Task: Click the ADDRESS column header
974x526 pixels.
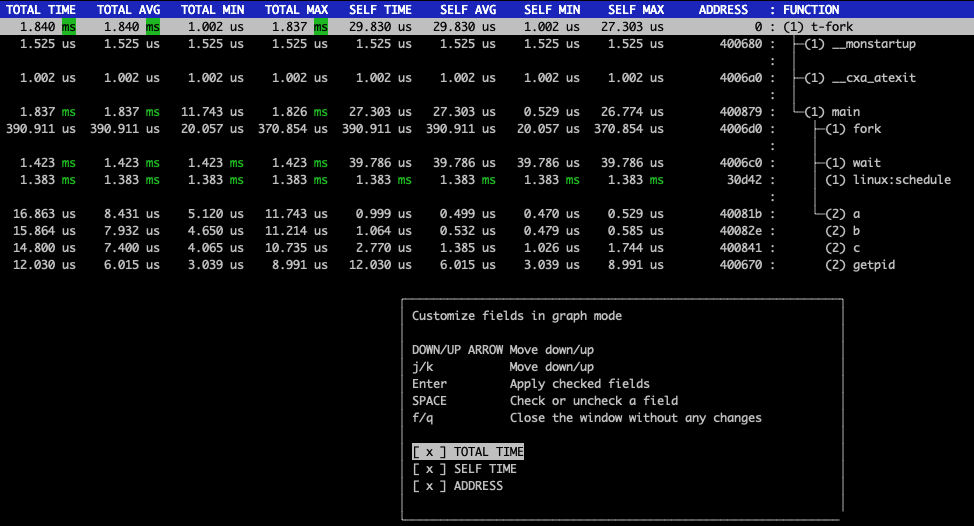Action: pos(723,10)
